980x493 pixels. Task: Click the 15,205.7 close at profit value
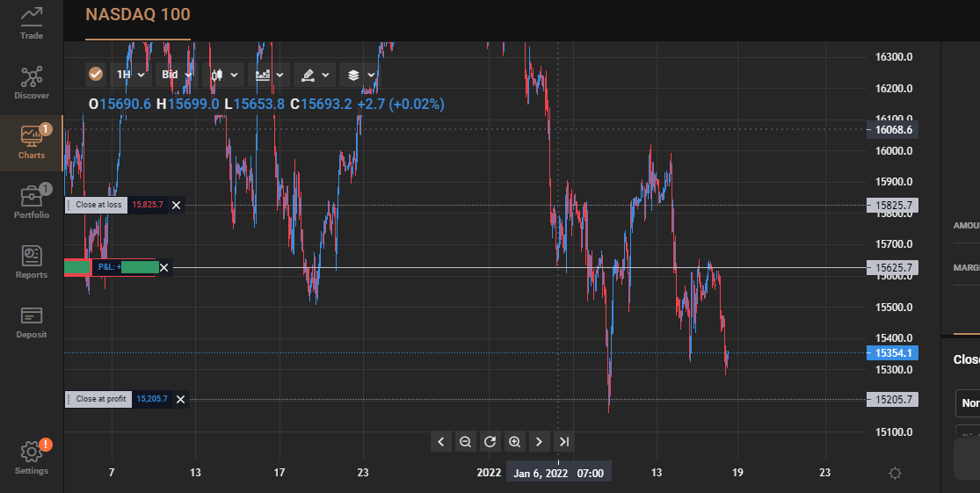(152, 399)
